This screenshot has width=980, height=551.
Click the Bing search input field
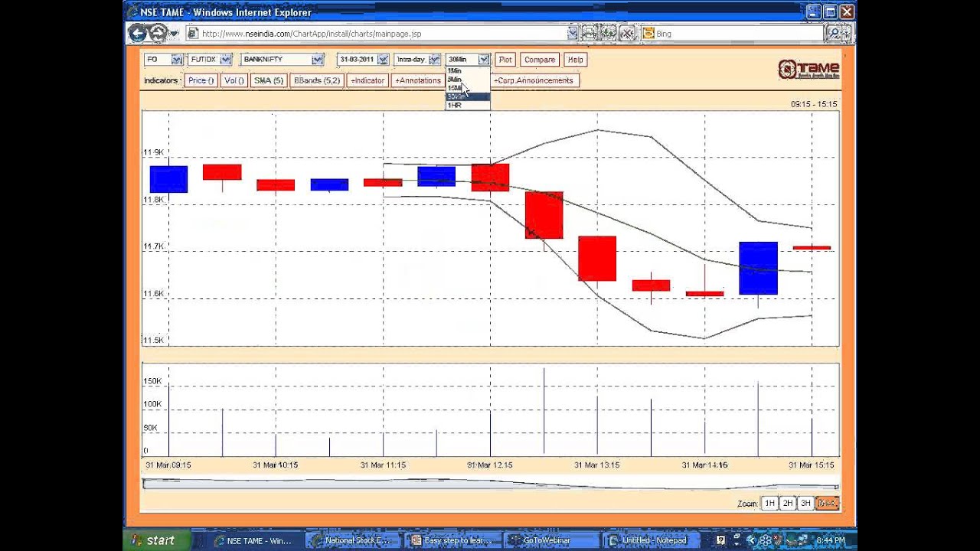(x=739, y=34)
